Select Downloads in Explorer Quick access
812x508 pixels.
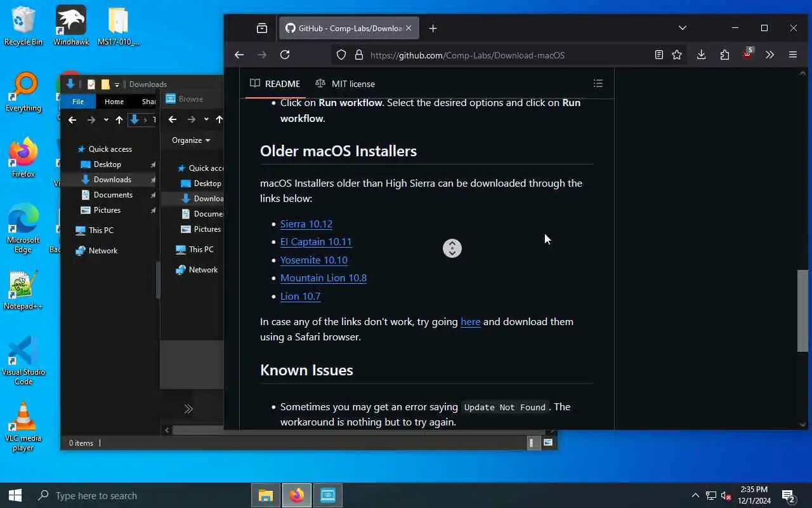112,180
